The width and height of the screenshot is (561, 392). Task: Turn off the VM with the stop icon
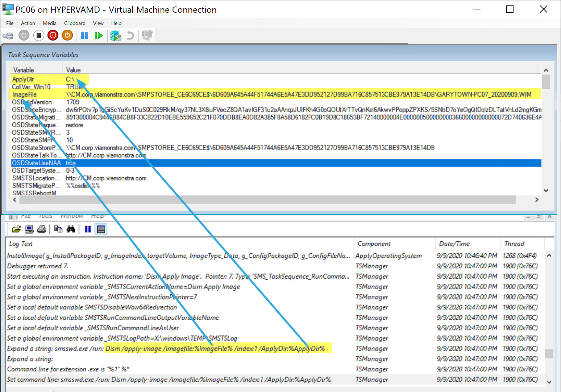(x=38, y=35)
